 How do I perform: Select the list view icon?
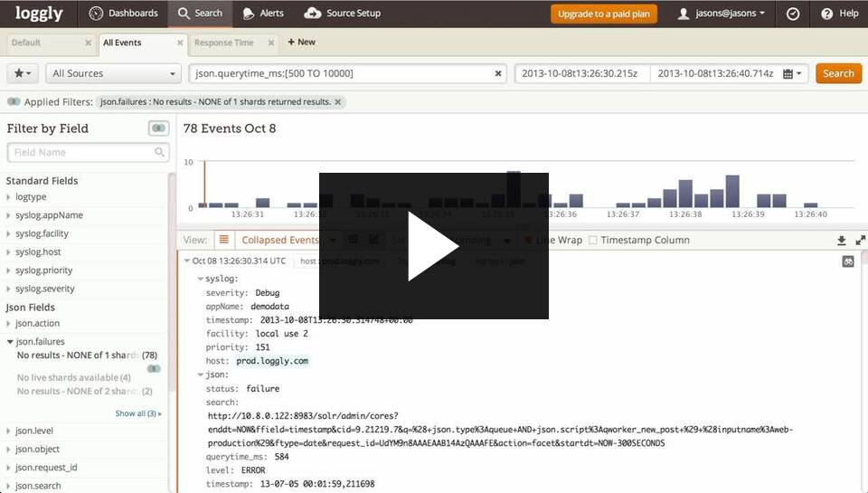pyautogui.click(x=223, y=240)
